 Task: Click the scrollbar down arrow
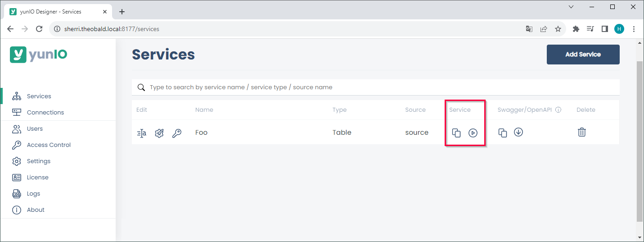click(639, 237)
